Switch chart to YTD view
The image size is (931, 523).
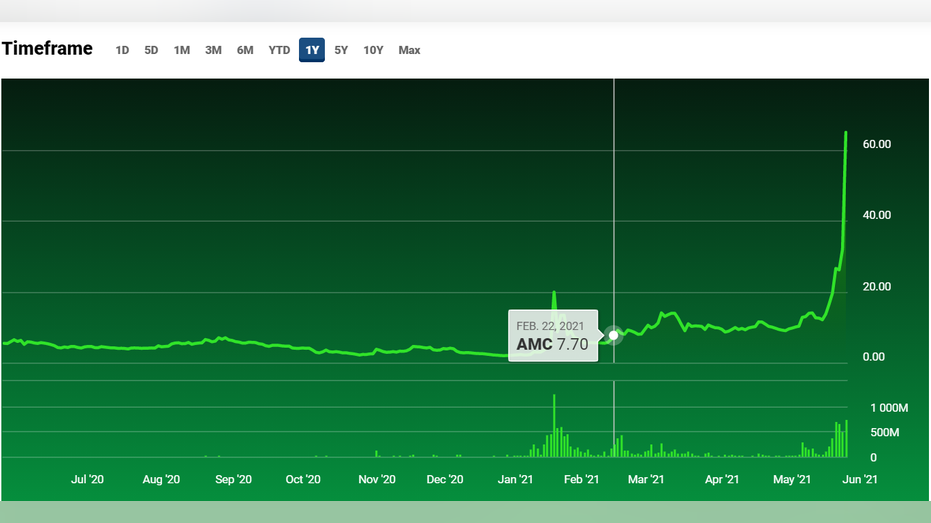point(279,50)
